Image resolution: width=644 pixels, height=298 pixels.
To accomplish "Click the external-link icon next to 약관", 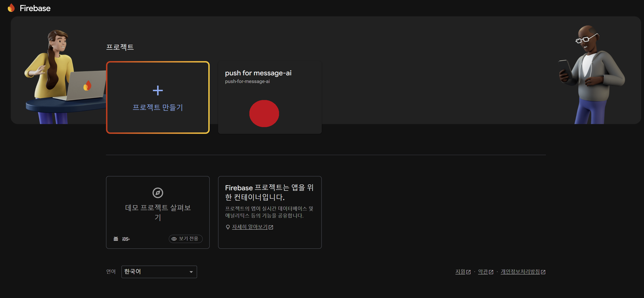I will click(491, 272).
